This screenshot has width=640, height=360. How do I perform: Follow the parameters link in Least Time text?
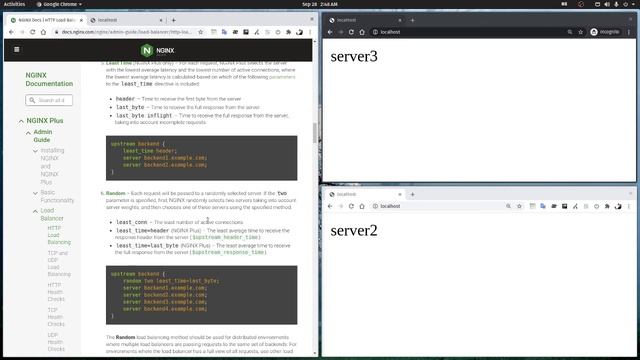[282, 77]
